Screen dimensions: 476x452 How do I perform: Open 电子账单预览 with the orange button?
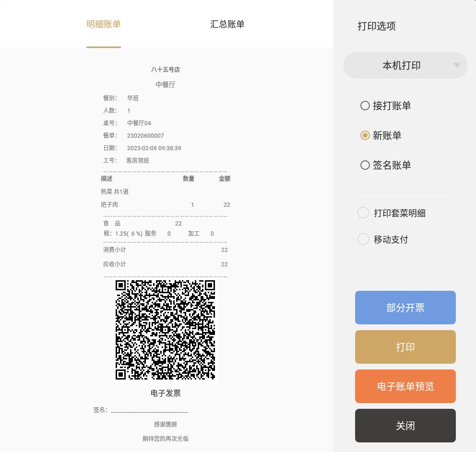tap(405, 386)
